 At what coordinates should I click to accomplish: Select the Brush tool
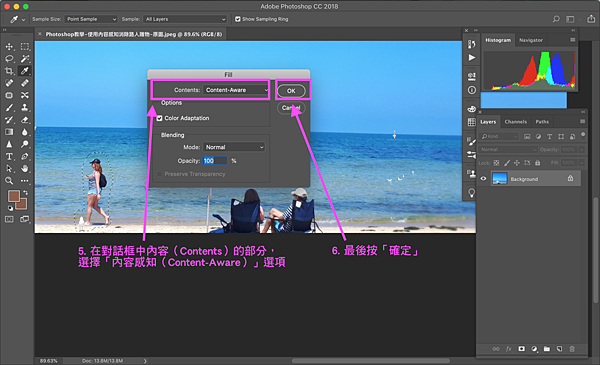(9, 108)
